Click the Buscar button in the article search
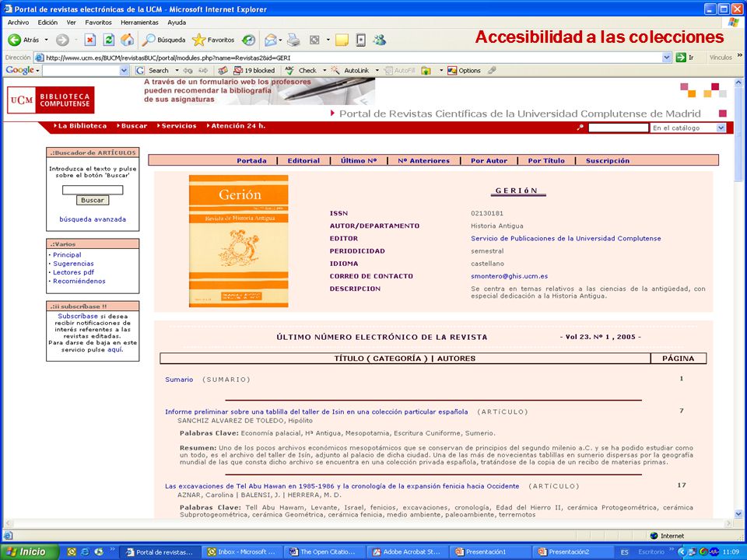747x560 pixels. tap(93, 201)
